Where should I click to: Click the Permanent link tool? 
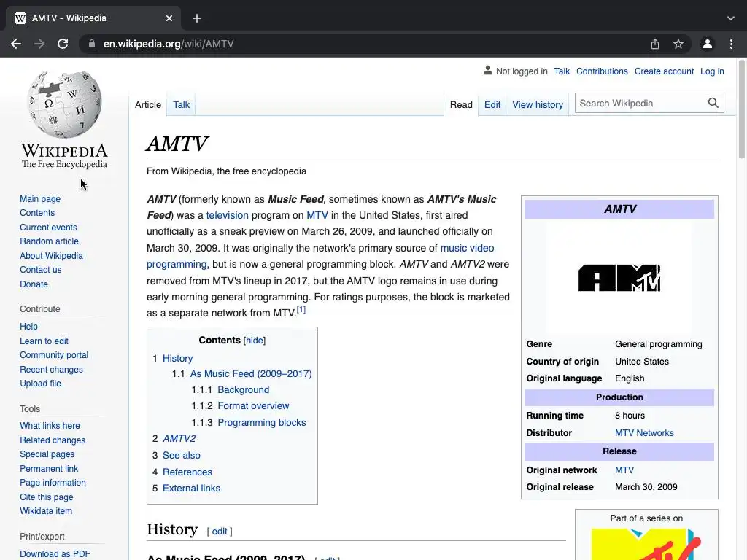coord(49,469)
